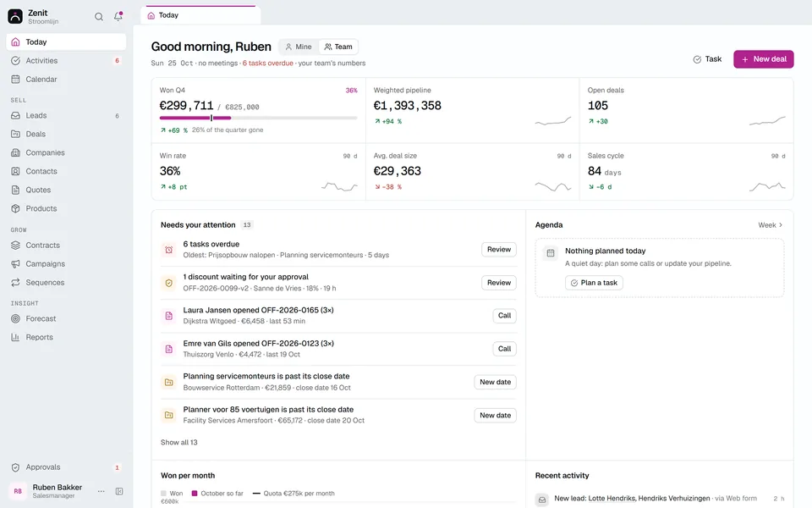Click the Avg. deal size value €29,363
The width and height of the screenshot is (812, 508).
tap(398, 171)
